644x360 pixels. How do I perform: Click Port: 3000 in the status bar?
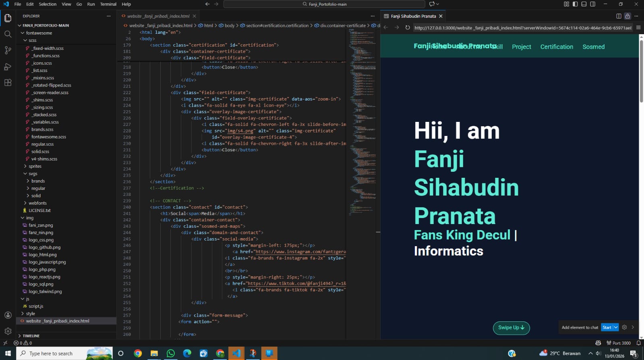[619, 343]
